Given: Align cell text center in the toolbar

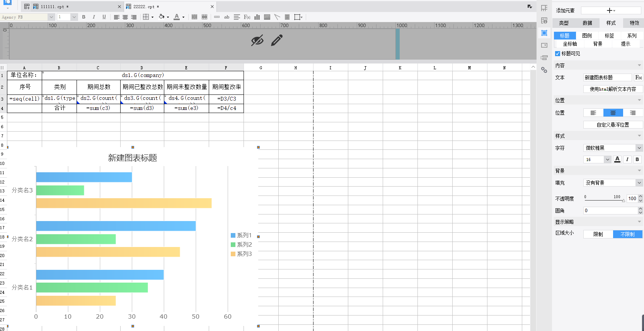Looking at the screenshot, I should click(x=125, y=17).
